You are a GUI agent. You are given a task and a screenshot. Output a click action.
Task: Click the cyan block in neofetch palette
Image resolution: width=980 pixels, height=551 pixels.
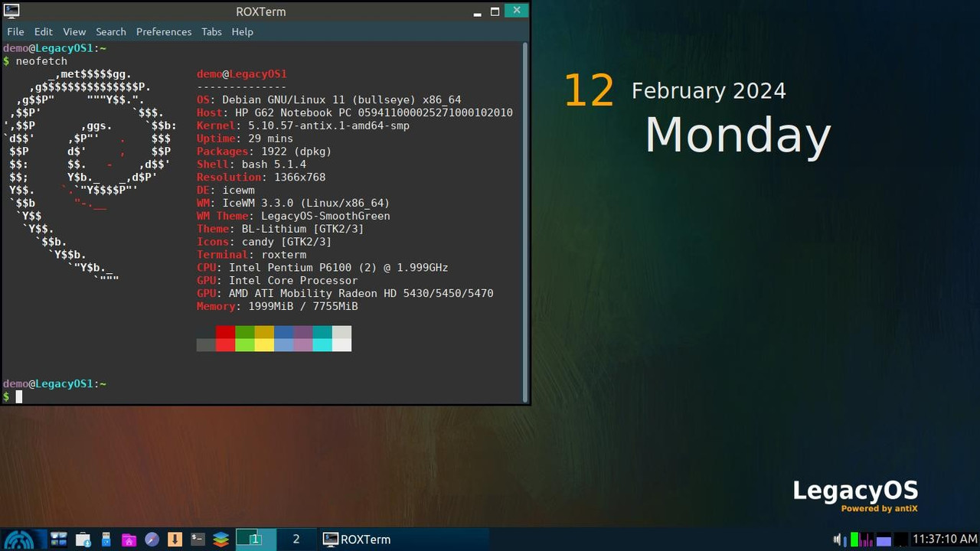point(322,338)
